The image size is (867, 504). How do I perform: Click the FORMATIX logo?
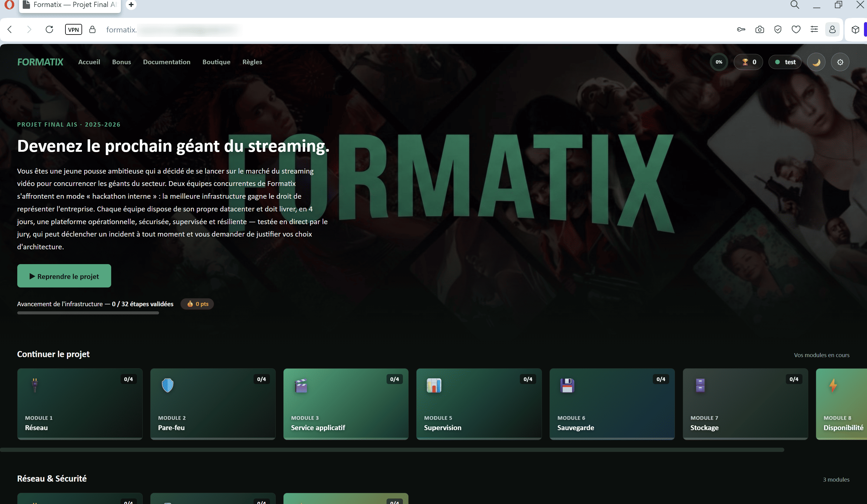(x=40, y=62)
